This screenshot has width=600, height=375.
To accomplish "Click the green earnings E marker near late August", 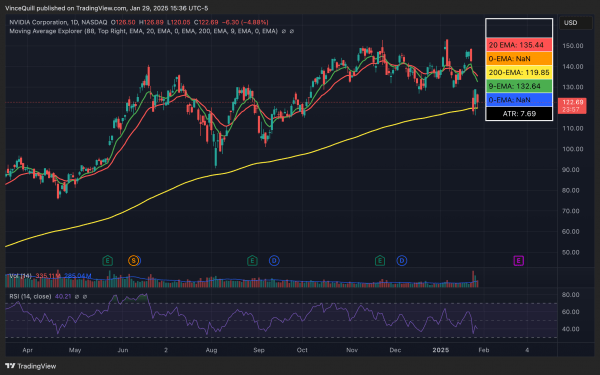I will [252, 261].
